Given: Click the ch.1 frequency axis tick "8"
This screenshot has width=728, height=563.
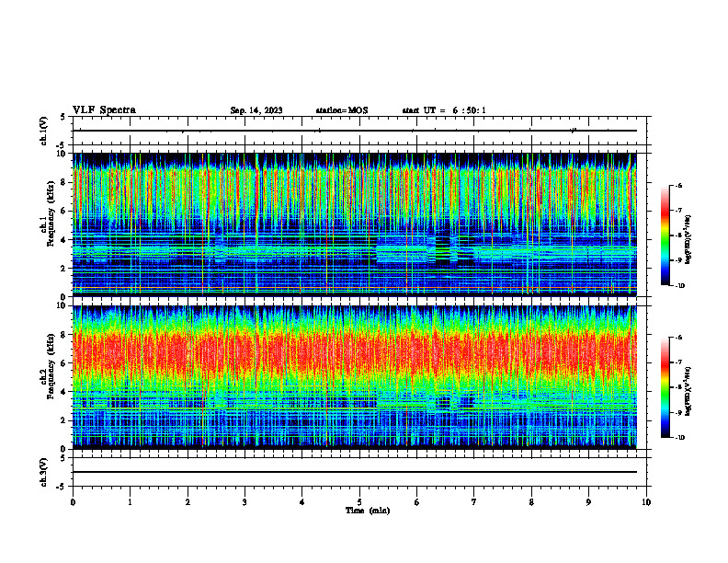Looking at the screenshot, I should tap(64, 182).
